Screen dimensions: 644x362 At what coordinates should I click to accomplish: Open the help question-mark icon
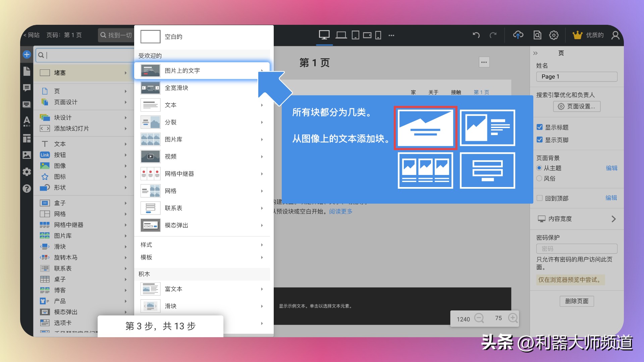(26, 188)
